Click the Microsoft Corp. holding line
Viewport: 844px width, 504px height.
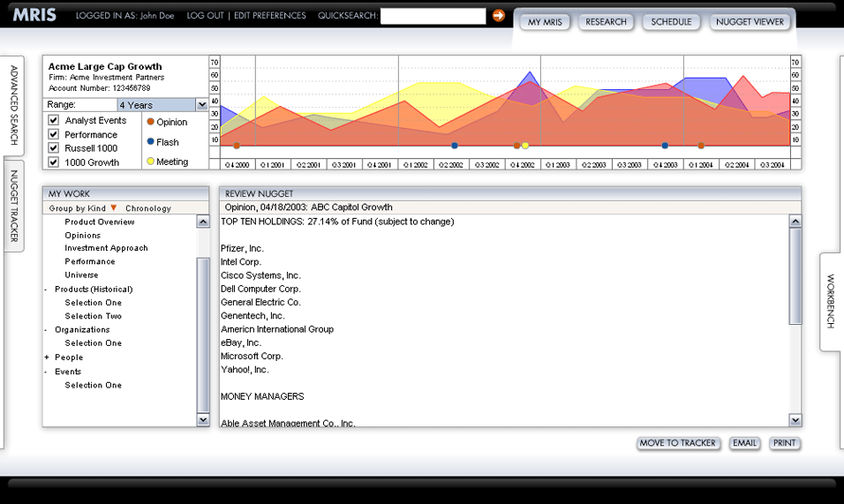click(x=252, y=356)
